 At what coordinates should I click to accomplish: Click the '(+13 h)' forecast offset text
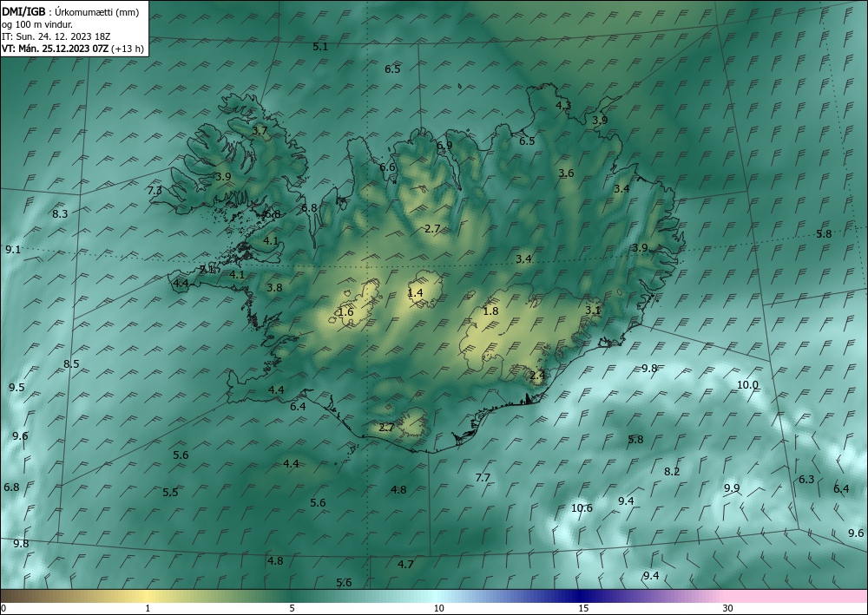128,49
